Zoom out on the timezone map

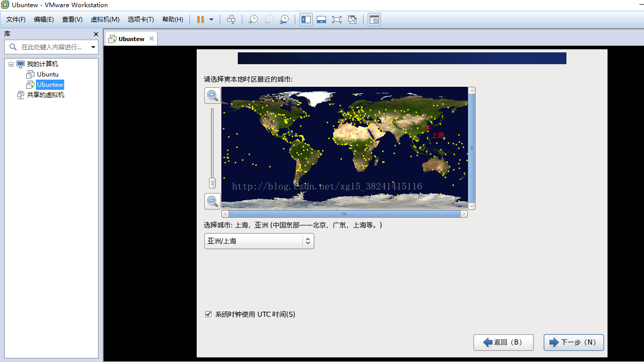coord(213,201)
